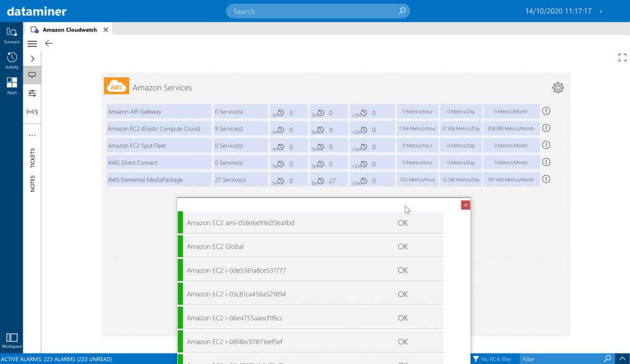Click the Amazon Services heading

162,87
